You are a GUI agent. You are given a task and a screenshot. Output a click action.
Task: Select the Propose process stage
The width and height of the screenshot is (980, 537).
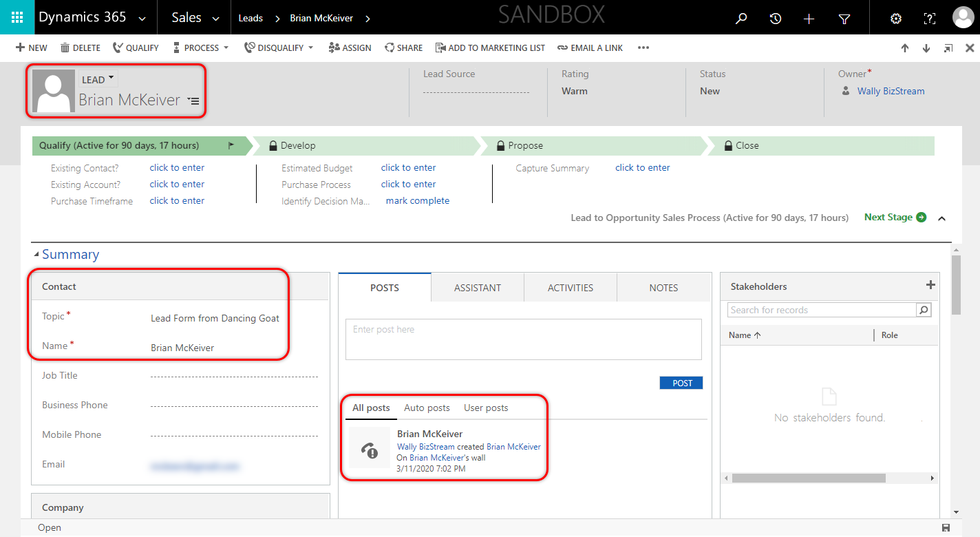[594, 145]
